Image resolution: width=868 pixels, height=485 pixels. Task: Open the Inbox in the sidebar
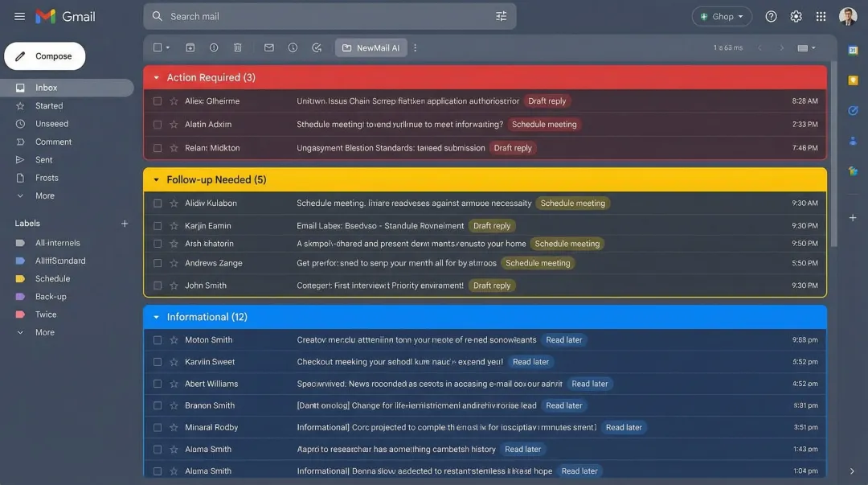tap(46, 87)
